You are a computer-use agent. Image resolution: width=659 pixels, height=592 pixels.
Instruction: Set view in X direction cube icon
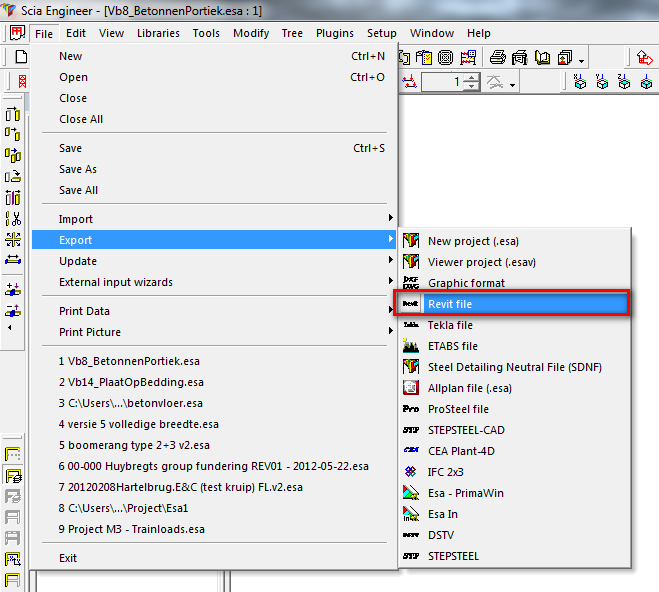(581, 82)
